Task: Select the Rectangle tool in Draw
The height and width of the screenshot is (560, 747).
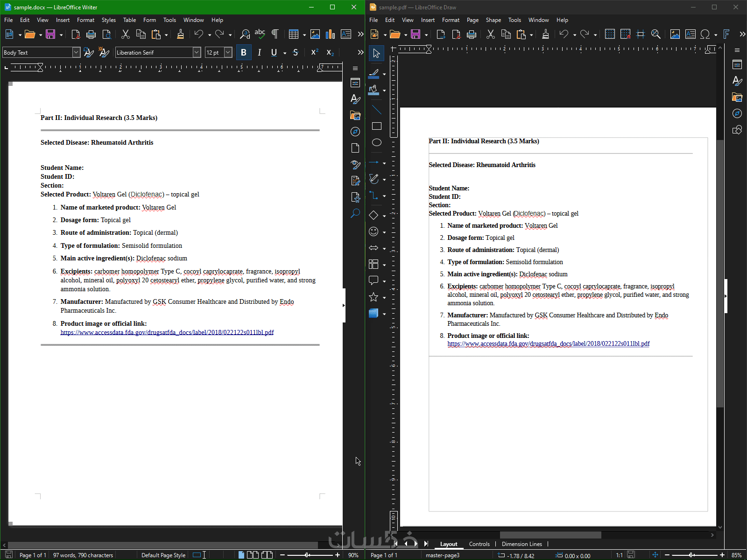Action: [x=376, y=126]
